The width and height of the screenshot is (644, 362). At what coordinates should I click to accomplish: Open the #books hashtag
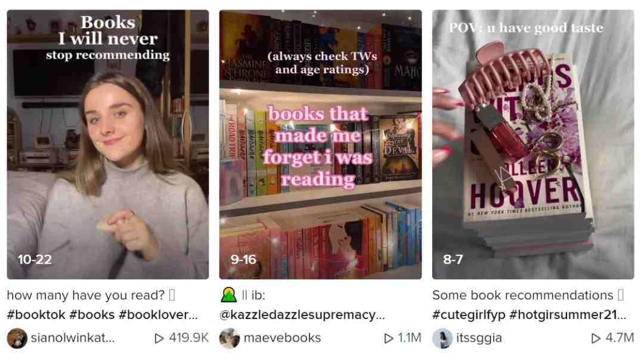(x=92, y=315)
